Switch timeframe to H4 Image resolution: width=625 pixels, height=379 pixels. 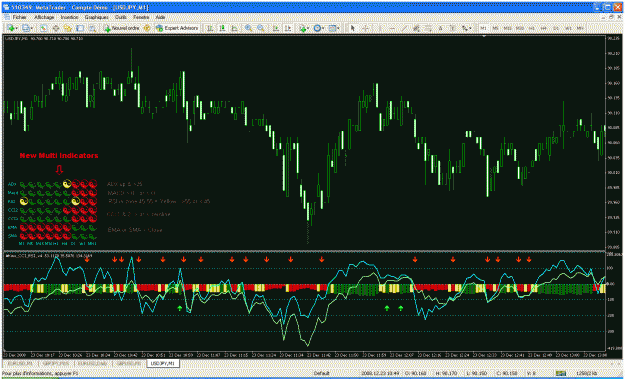[543, 28]
